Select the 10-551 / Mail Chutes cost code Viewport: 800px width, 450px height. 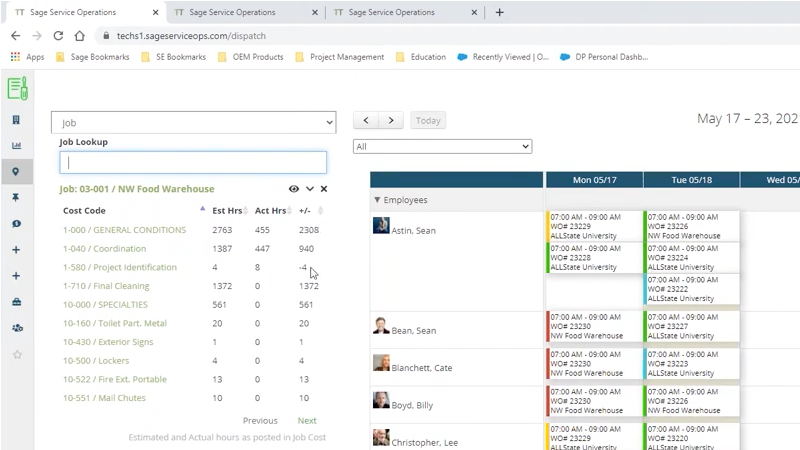[104, 398]
